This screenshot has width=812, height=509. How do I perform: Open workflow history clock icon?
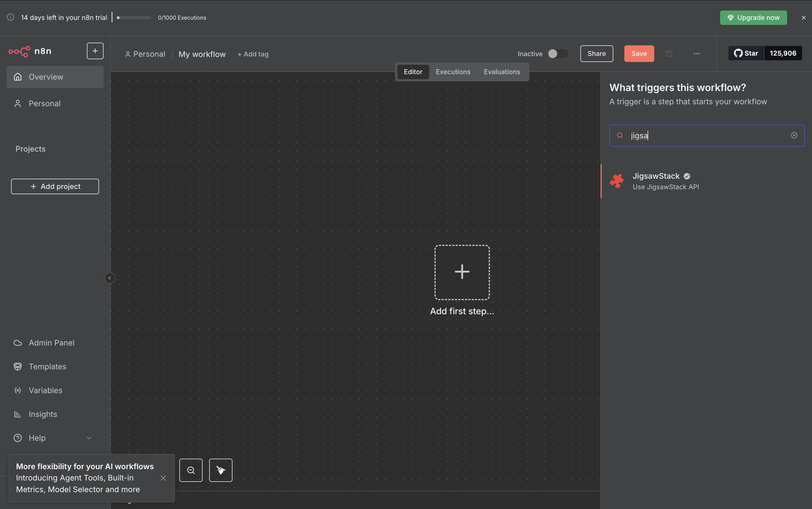[x=669, y=53]
